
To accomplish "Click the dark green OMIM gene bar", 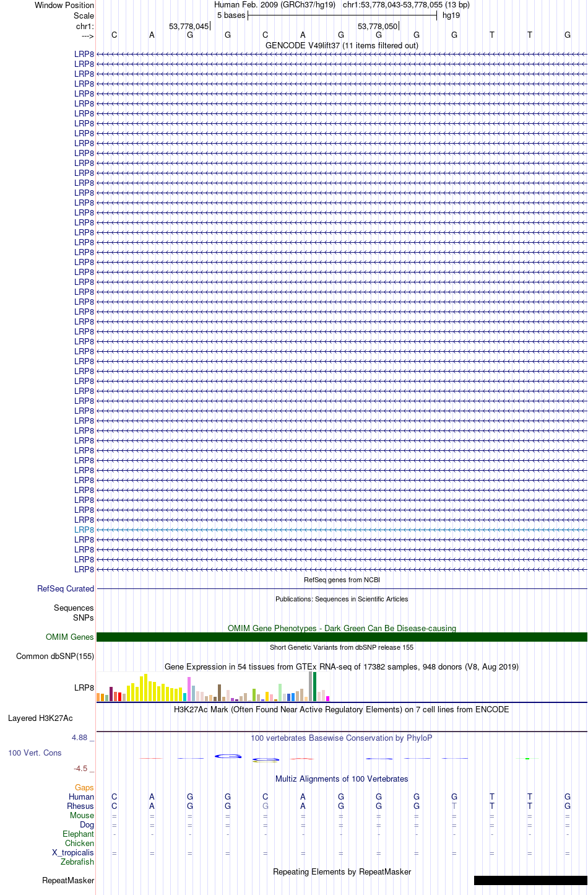I will [342, 637].
